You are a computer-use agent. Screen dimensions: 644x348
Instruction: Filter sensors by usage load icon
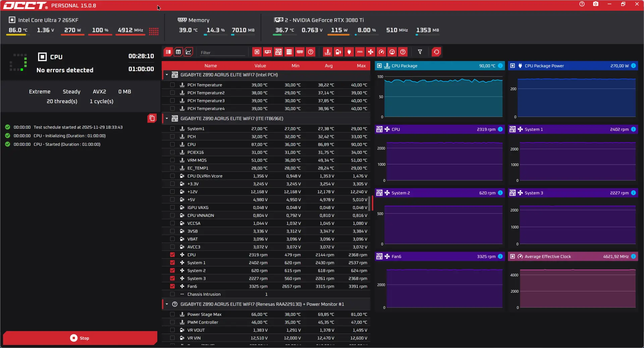[392, 52]
